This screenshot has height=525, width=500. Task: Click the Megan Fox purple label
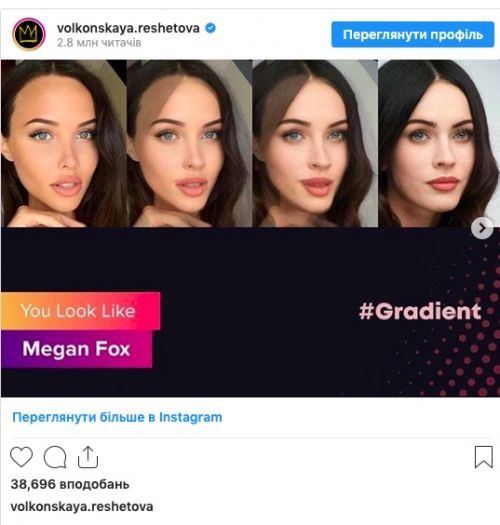click(76, 349)
